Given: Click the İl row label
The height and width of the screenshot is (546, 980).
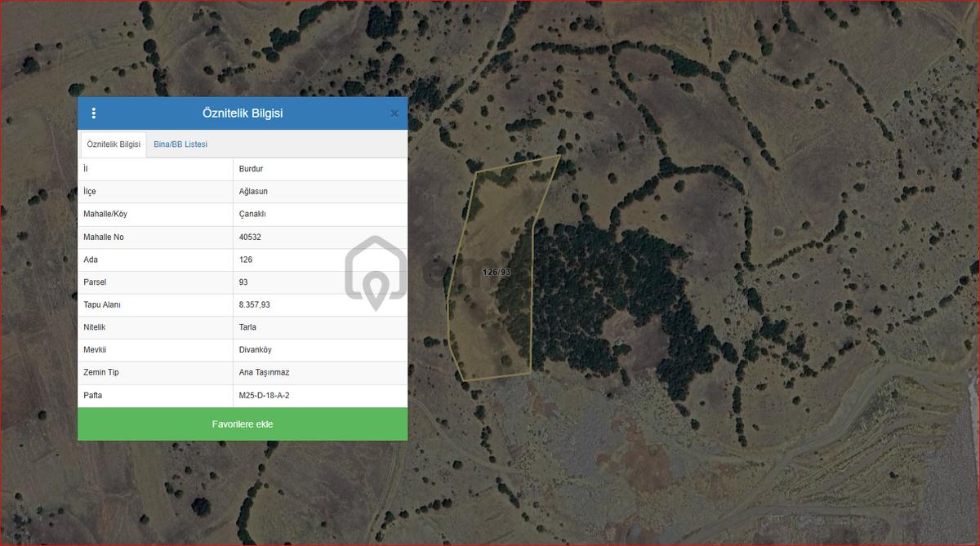Looking at the screenshot, I should point(155,169).
